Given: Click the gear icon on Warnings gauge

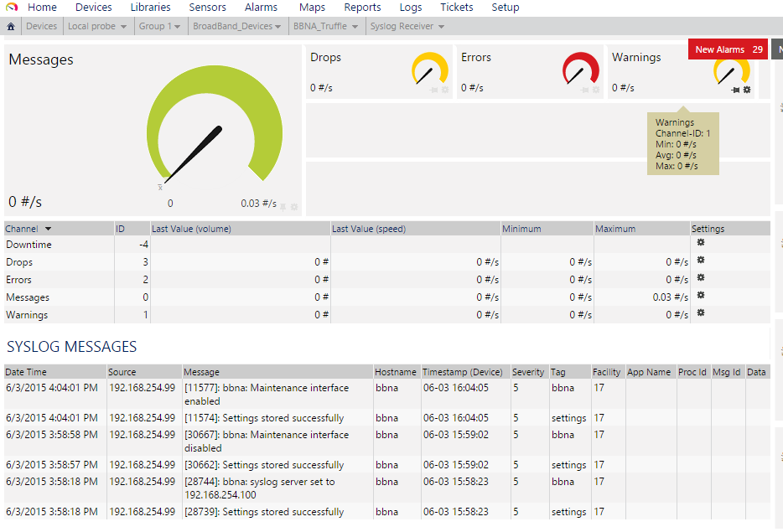Looking at the screenshot, I should [747, 90].
